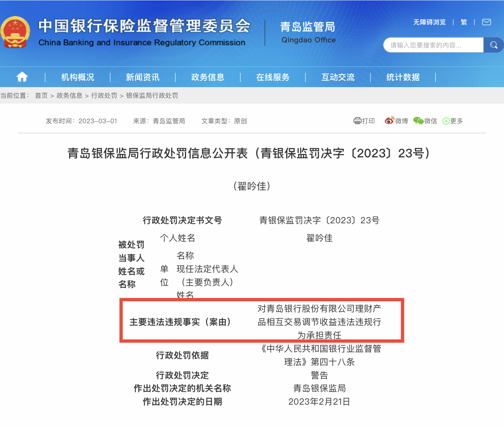Viewport: 504px width, 427px height.
Task: Click the 无障碍浏览 link
Action: 429,22
